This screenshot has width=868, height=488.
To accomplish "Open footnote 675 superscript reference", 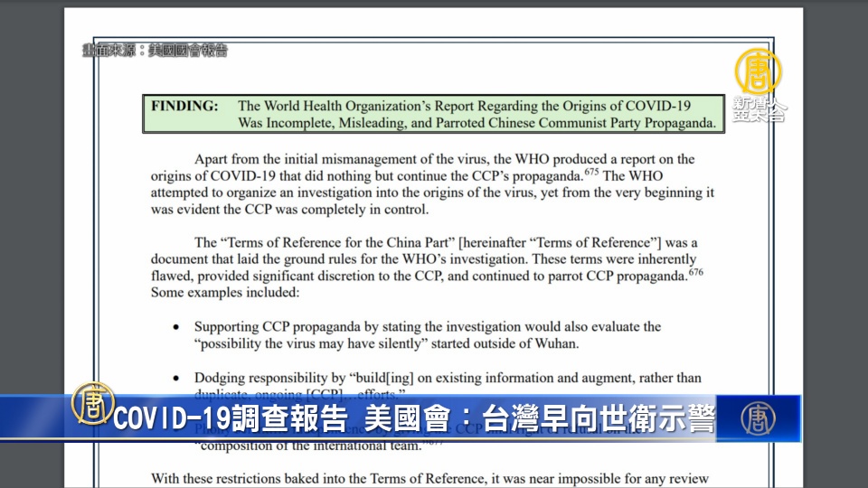I will 590,170.
